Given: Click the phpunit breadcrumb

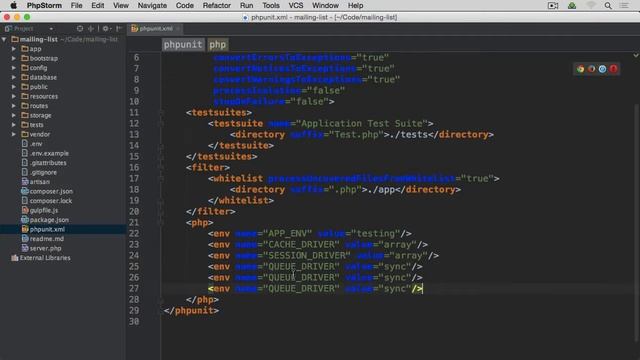Looking at the screenshot, I should click(183, 44).
